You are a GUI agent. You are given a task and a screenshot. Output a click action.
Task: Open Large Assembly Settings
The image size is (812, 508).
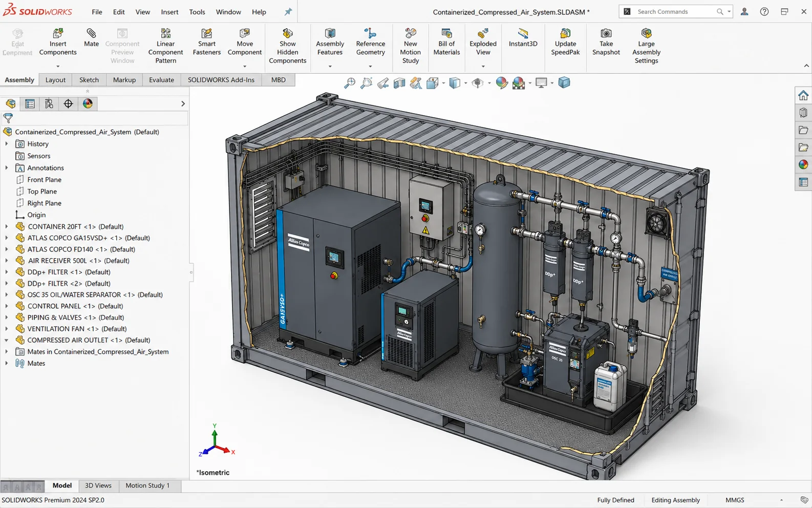[x=646, y=46]
